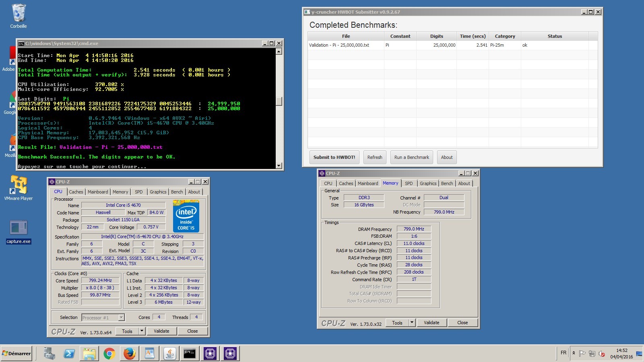Viewport: 644px width, 362px height.
Task: Launch PowerShell from the taskbar
Action: (69, 354)
